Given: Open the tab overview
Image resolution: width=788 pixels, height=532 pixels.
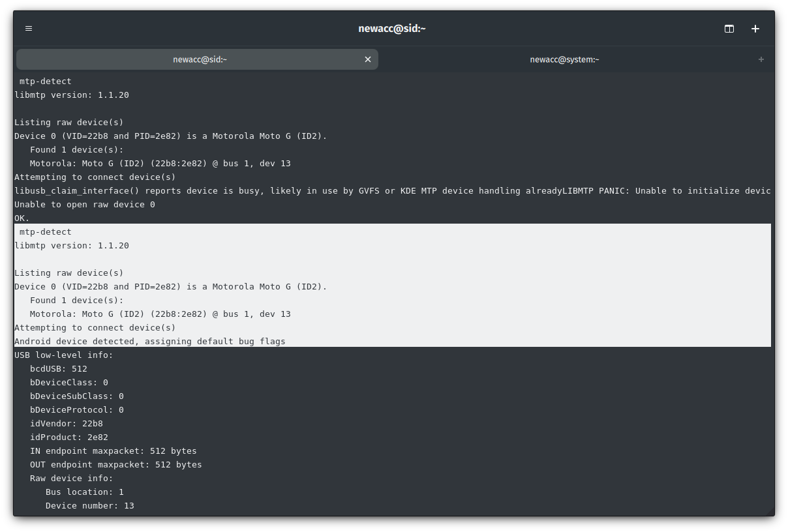Looking at the screenshot, I should click(729, 28).
